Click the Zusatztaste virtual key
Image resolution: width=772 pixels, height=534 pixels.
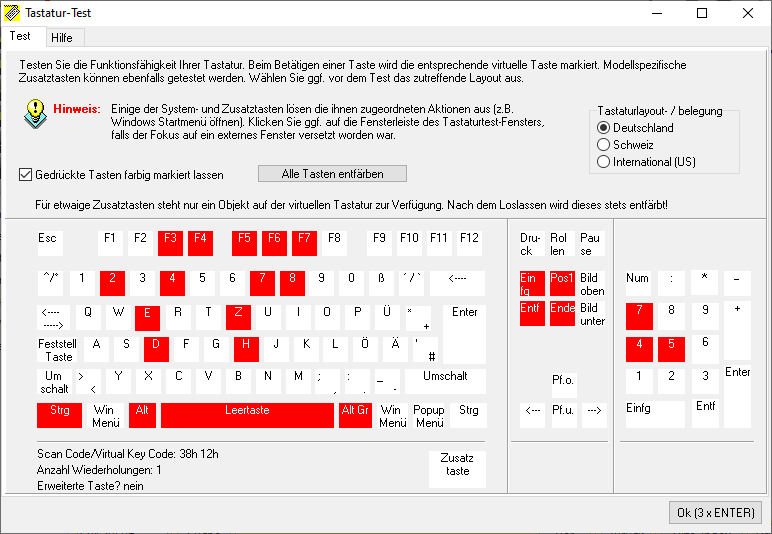(x=457, y=469)
